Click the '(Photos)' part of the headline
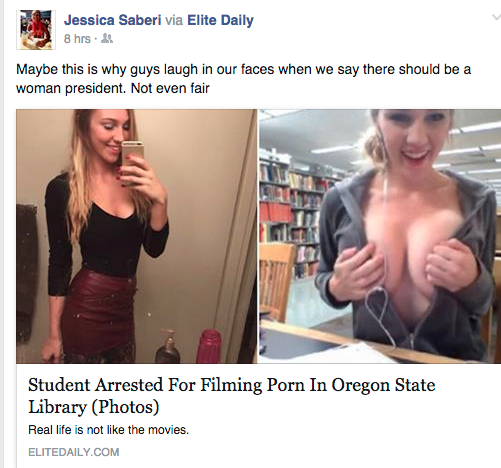 pos(125,407)
